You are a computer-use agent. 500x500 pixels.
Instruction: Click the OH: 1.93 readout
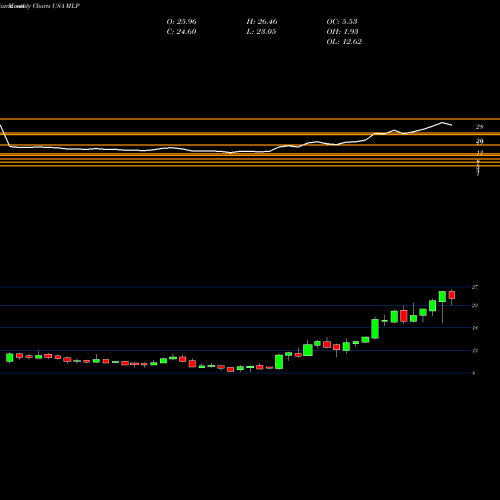tap(342, 32)
